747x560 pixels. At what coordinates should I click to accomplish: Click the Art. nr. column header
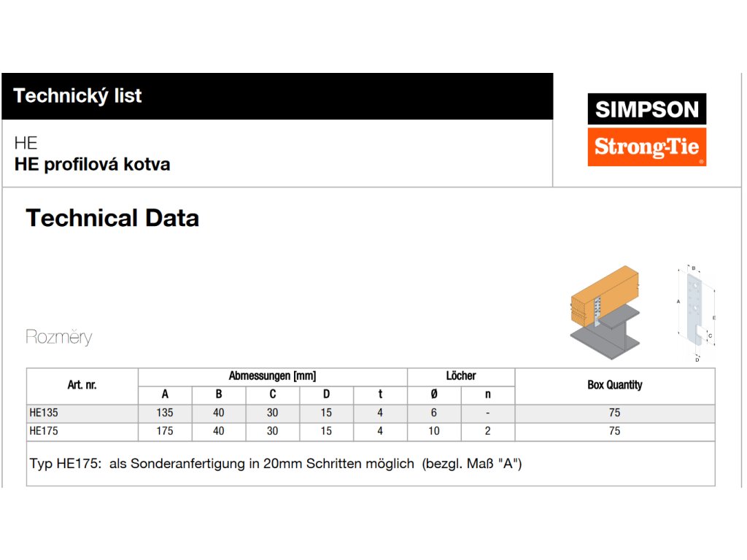click(82, 385)
